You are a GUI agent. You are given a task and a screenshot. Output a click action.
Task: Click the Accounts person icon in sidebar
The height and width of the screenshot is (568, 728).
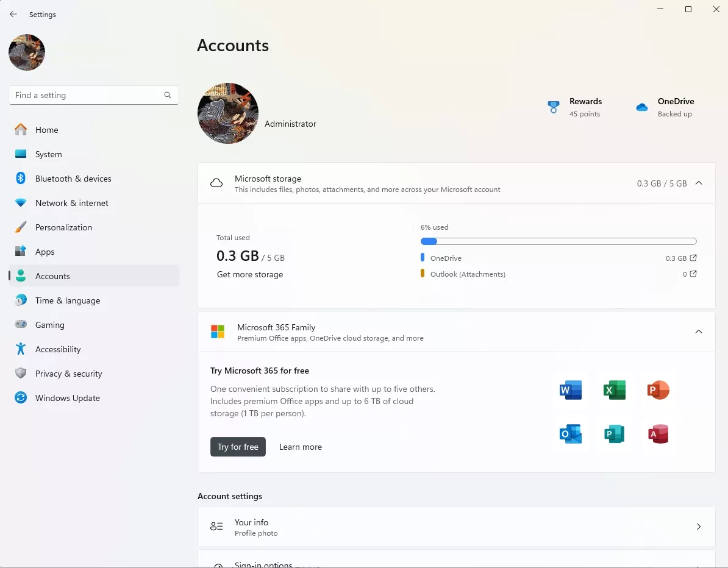click(x=21, y=275)
